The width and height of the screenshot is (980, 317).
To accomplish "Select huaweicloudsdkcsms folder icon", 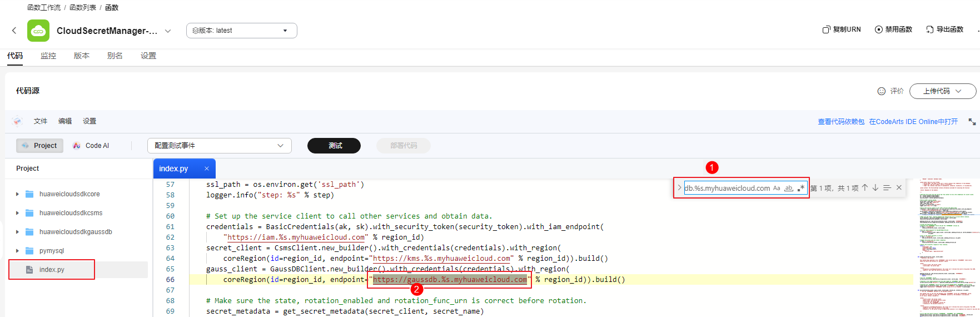I will (x=29, y=213).
